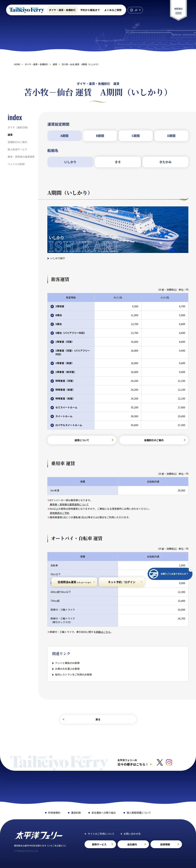Close the お困りごと chat popup
This screenshot has height=868, width=196.
(191, 570)
